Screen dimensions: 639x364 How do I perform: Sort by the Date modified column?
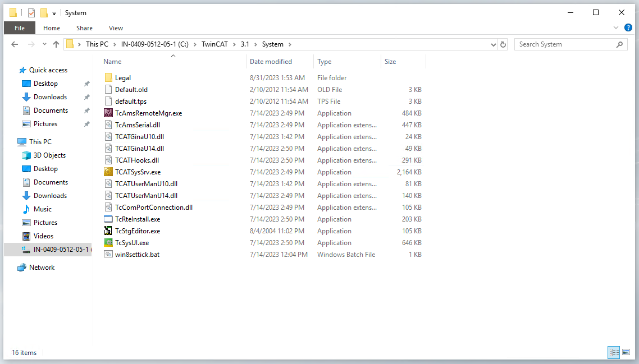(280, 62)
